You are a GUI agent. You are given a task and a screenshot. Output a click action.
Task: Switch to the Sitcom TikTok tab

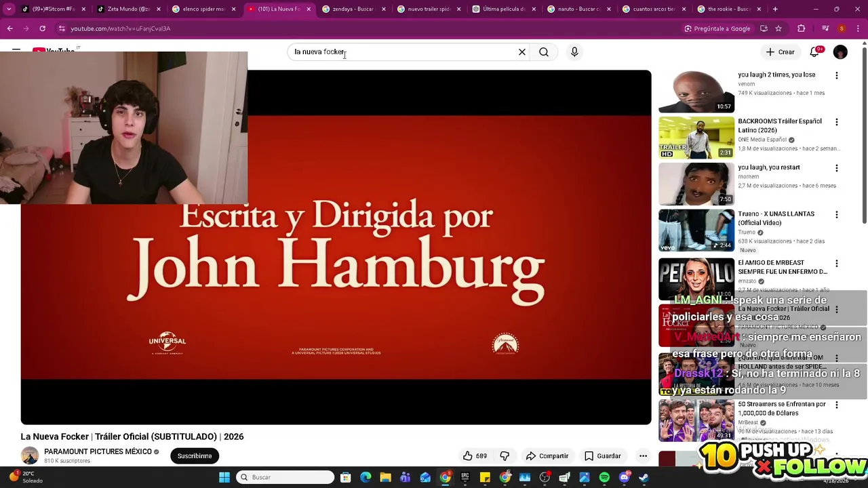[52, 9]
